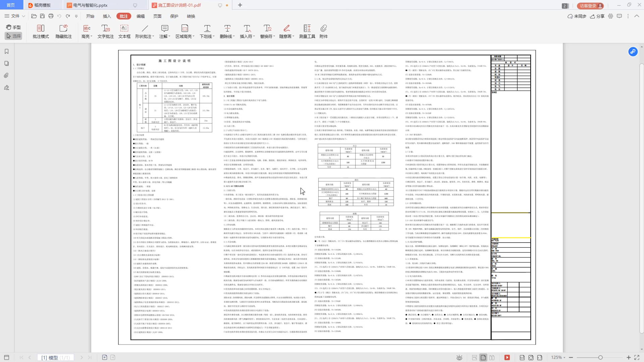Screen dimensions: 644x362
Task: Set actual size 1:1 zoom icon
Action: coord(522,358)
